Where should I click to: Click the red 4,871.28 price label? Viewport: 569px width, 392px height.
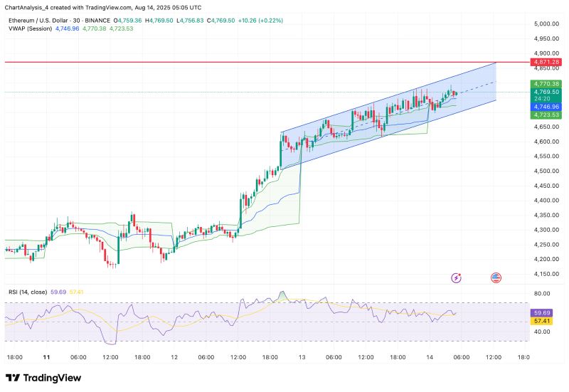point(545,63)
